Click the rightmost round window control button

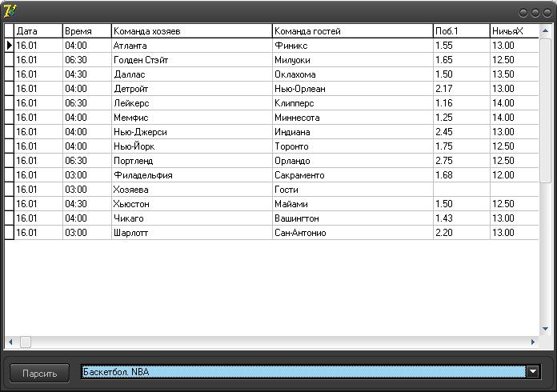[x=547, y=13]
